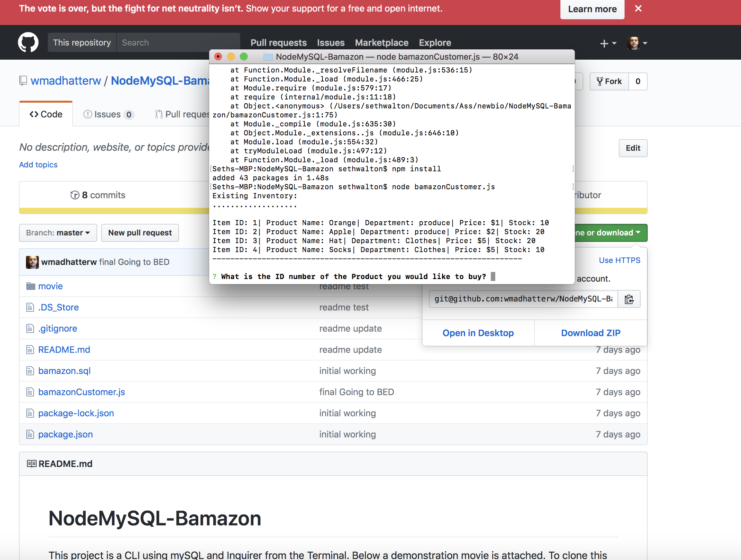Click the Download ZIP button
This screenshot has width=741, height=560.
[x=591, y=333]
